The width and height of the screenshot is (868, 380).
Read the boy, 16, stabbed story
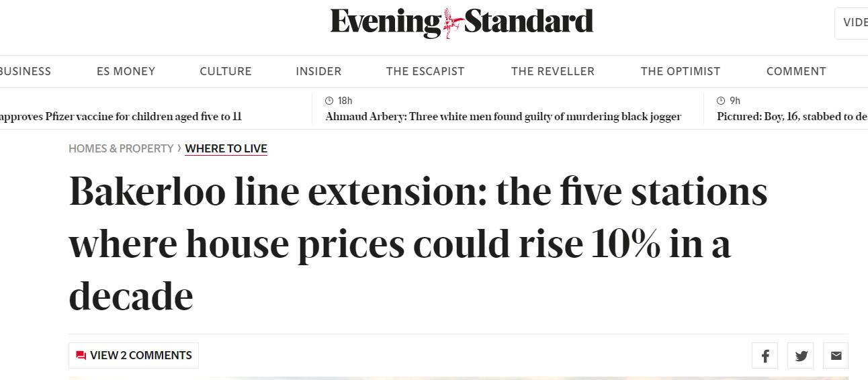pos(791,117)
